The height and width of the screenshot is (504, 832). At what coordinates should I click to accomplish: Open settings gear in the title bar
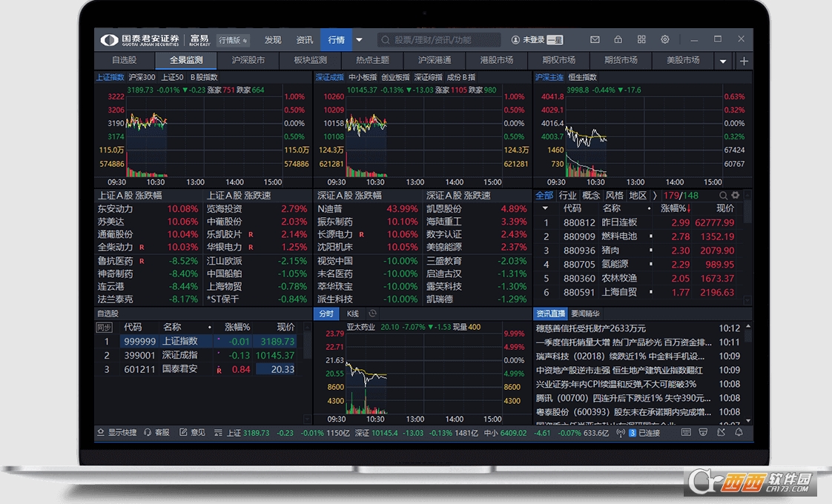click(x=665, y=40)
